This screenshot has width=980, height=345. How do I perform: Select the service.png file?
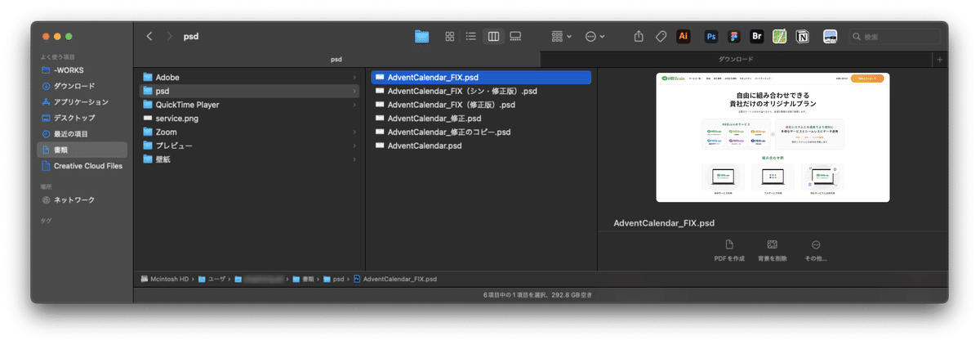(x=249, y=119)
